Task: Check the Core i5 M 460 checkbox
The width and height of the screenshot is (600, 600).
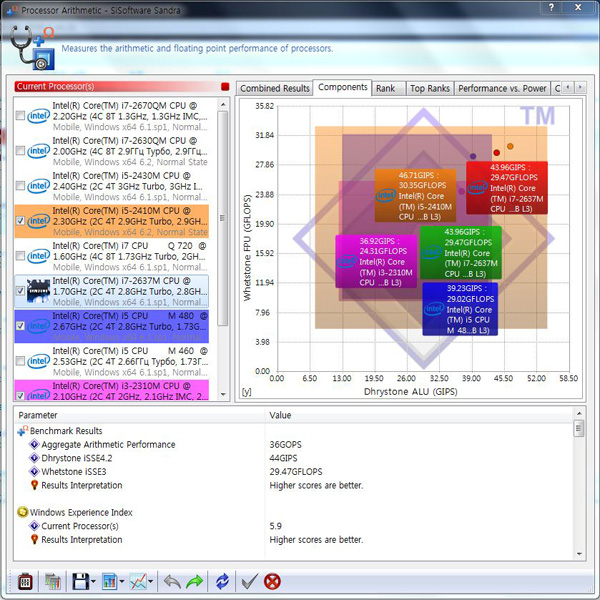Action: pyautogui.click(x=20, y=361)
